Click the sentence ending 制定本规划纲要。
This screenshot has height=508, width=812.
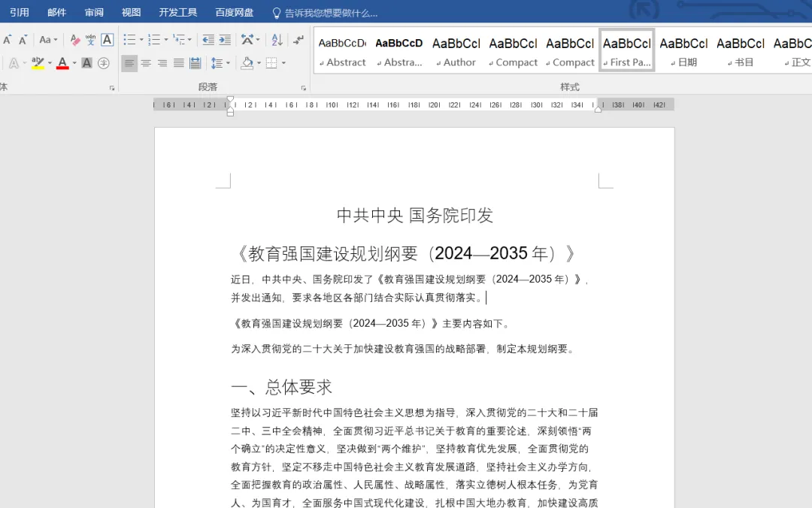click(404, 349)
